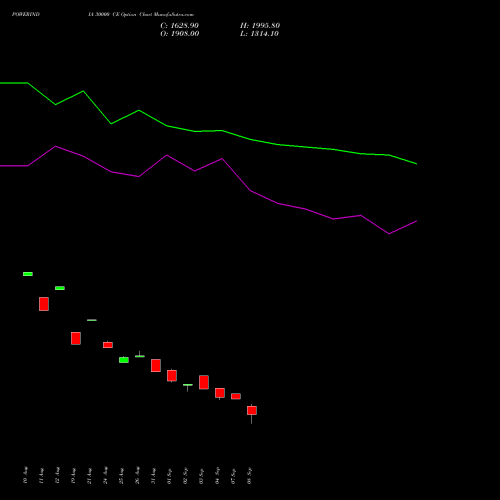Select the red candle above 31 Aug
Viewport: 500px width, 500px height.
point(156,366)
